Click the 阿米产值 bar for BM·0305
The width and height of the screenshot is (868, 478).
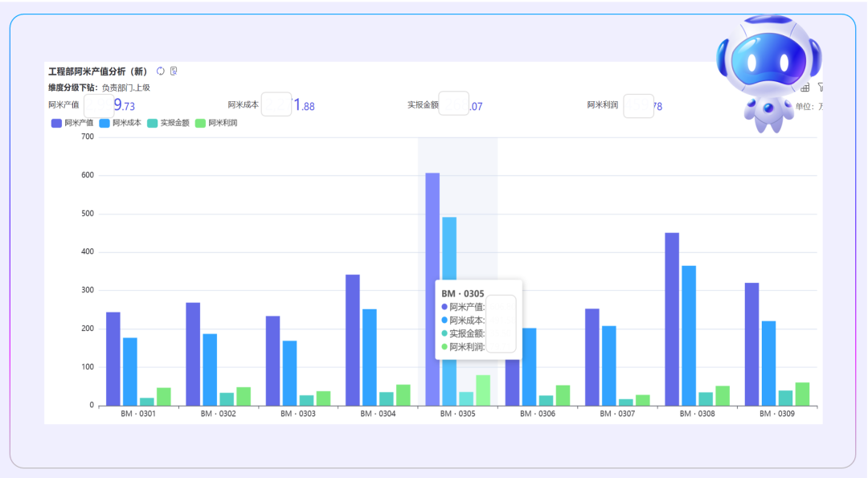coord(432,225)
